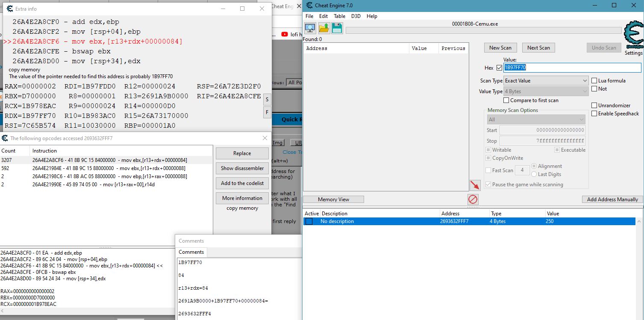Click the cancel scan no-entry icon
The height and width of the screenshot is (320, 644).
tap(473, 199)
